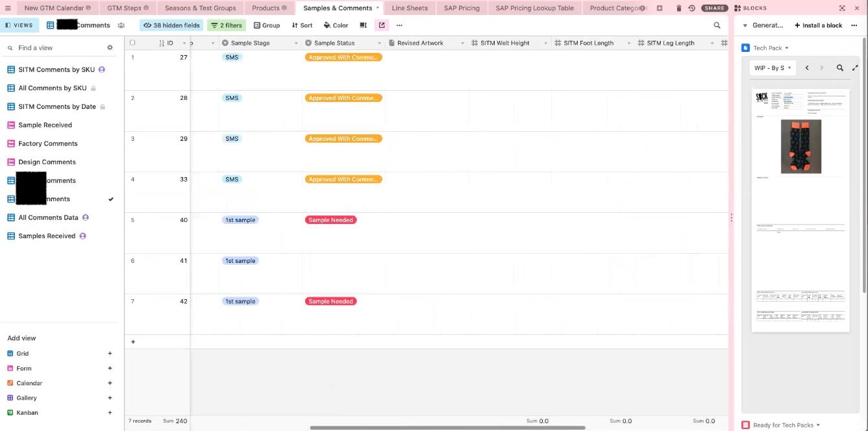868x431 pixels.
Task: Show the 38 hidden fields panel
Action: point(171,25)
